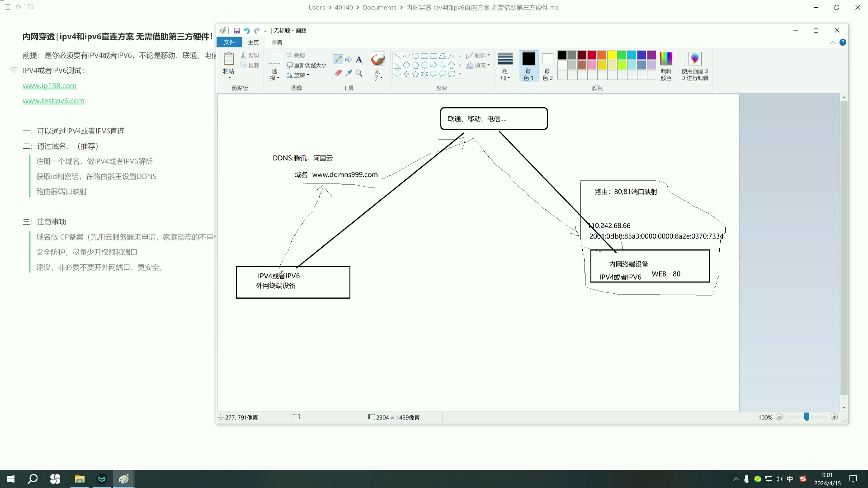The width and height of the screenshot is (868, 488).
Task: Switch to the View (查看) ribbon tab
Action: click(x=277, y=42)
